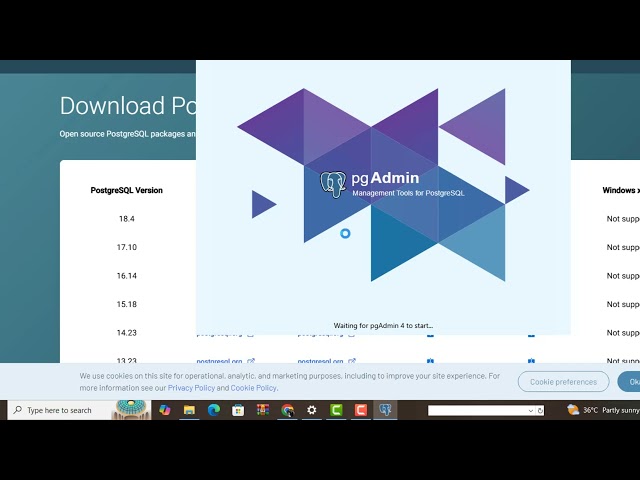This screenshot has width=640, height=480.
Task: Select version 14.23 in the table
Action: pos(127,333)
